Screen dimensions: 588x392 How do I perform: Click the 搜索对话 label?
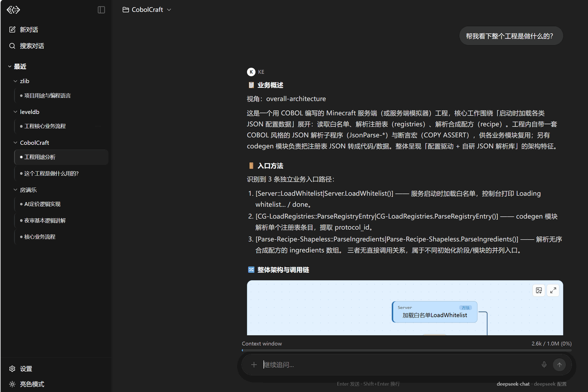click(x=32, y=46)
